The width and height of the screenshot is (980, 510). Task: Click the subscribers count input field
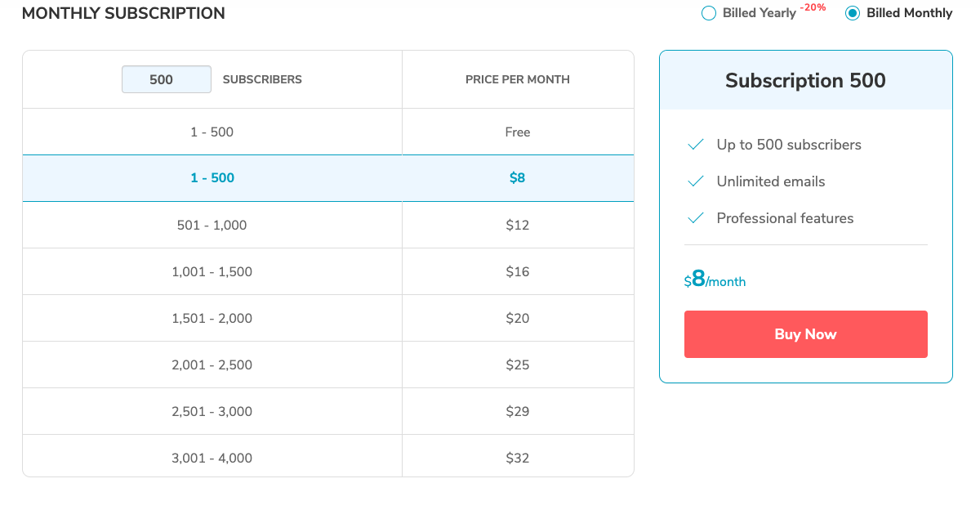pyautogui.click(x=167, y=79)
